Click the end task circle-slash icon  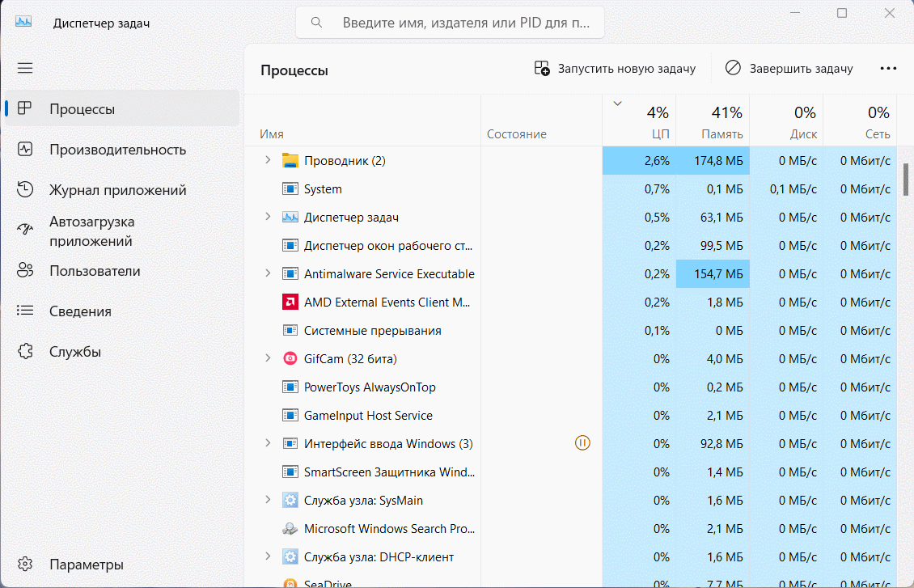[x=733, y=68]
